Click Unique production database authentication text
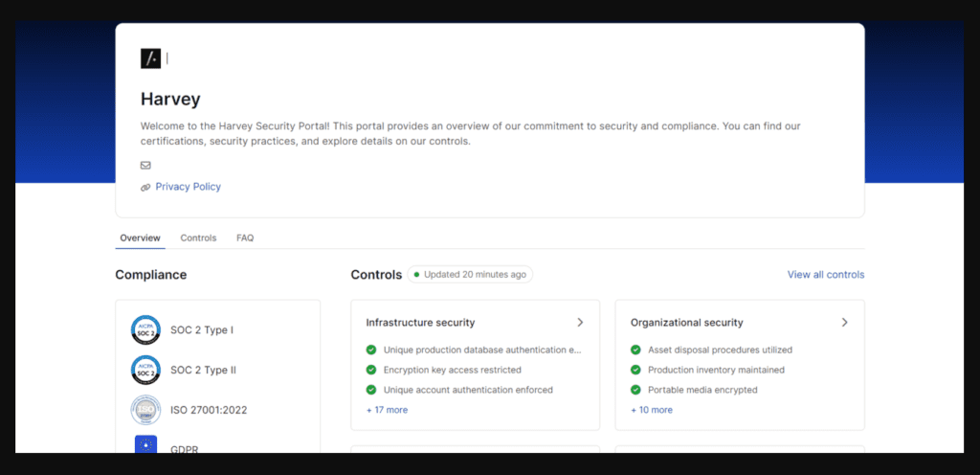 click(x=482, y=350)
